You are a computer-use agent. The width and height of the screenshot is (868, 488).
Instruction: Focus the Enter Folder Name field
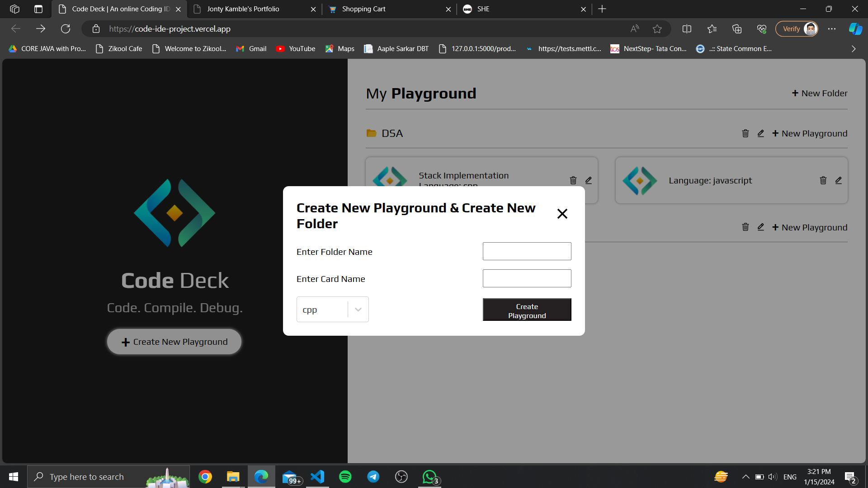click(x=527, y=251)
